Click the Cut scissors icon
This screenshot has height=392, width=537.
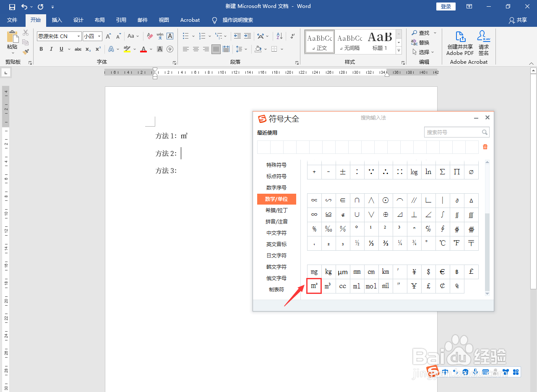tap(26, 33)
